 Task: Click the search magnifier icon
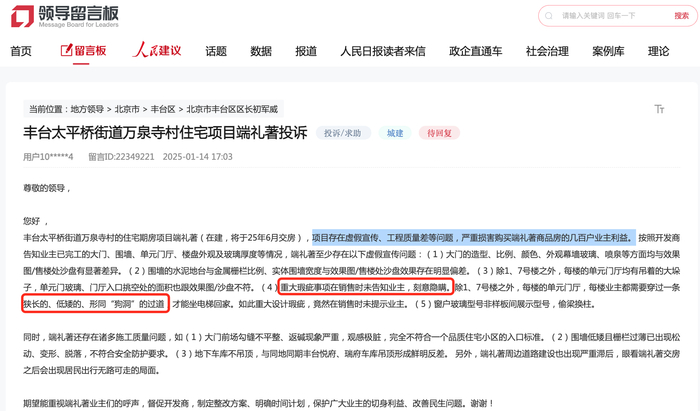pos(549,16)
